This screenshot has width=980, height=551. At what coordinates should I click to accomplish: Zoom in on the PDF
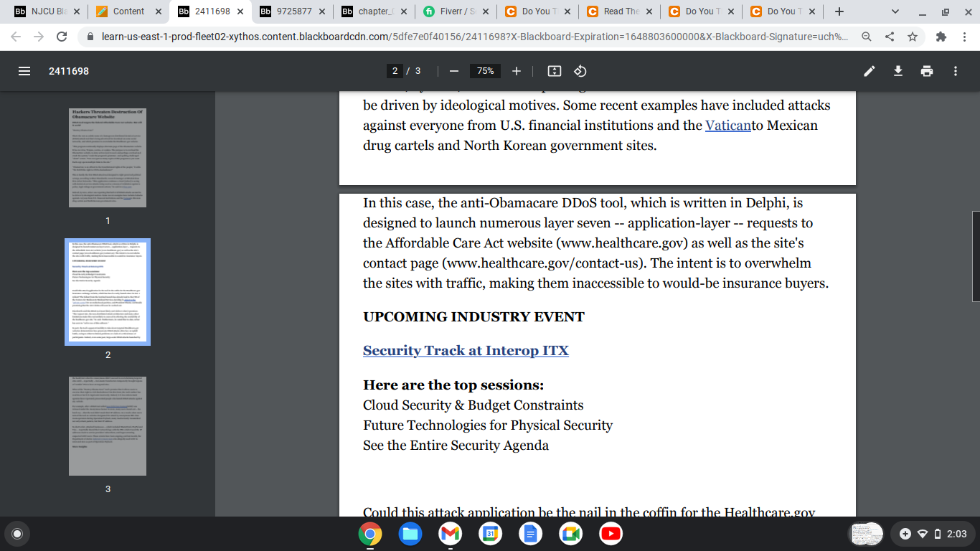pos(517,71)
